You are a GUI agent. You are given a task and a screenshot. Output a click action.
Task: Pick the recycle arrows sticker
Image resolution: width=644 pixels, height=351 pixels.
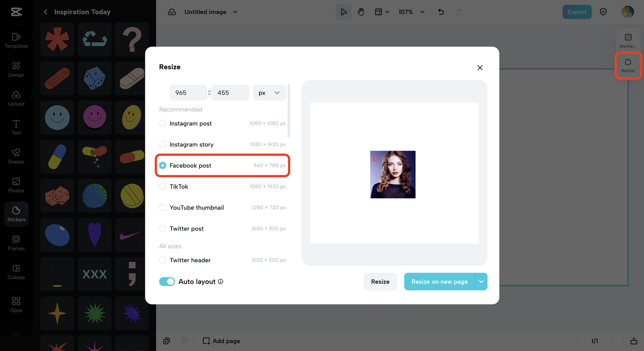pos(95,39)
